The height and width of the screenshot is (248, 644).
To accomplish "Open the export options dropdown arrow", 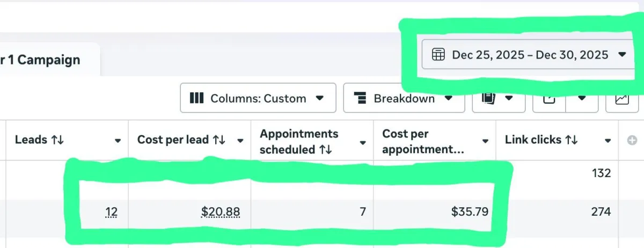I will (582, 98).
